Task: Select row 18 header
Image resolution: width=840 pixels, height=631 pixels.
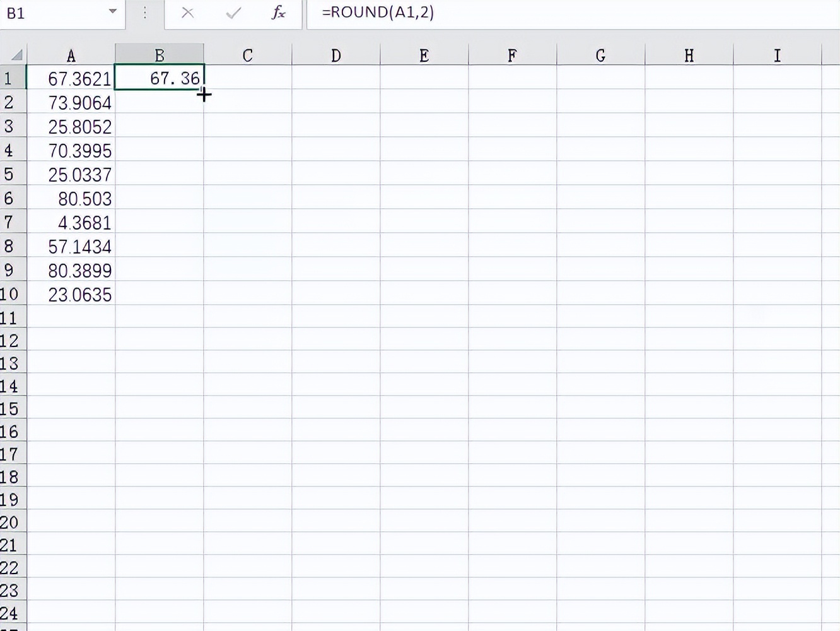Action: 13,476
